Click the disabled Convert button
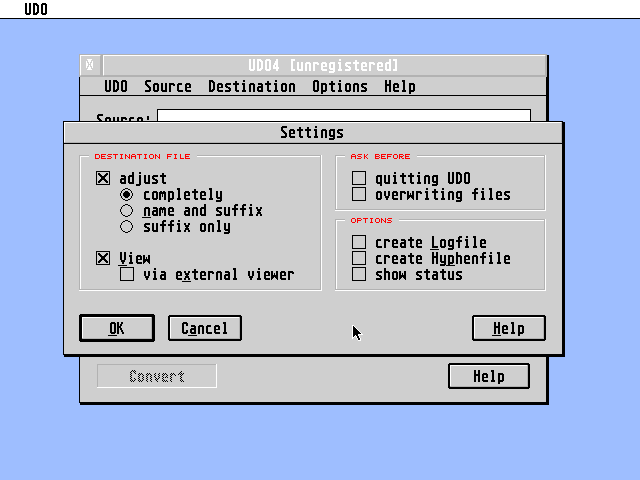The image size is (640, 480). (x=157, y=376)
